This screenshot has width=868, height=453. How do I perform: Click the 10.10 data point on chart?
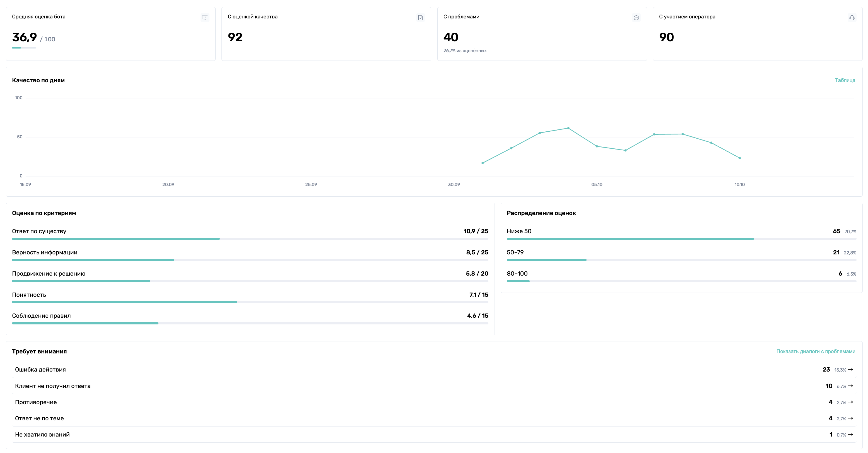coord(740,158)
